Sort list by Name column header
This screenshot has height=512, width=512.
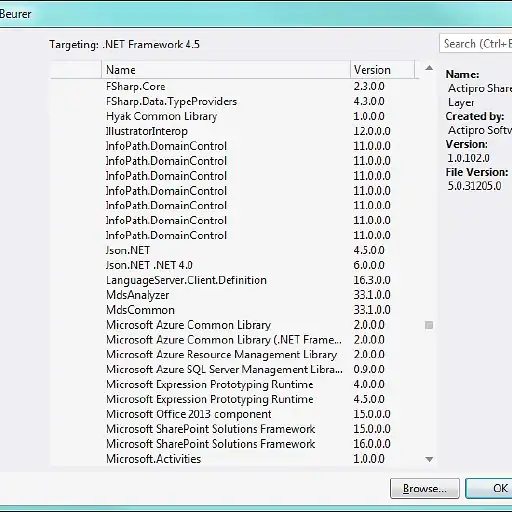click(x=226, y=70)
